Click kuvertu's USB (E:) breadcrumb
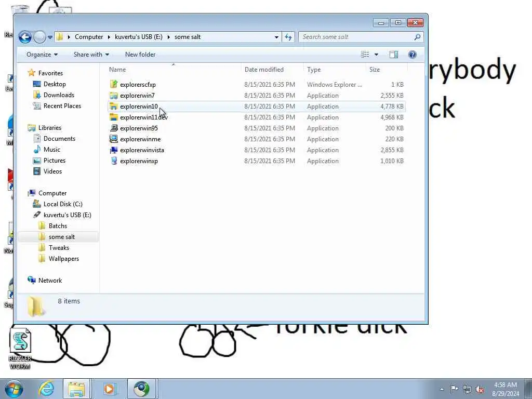This screenshot has height=399, width=532. 138,37
